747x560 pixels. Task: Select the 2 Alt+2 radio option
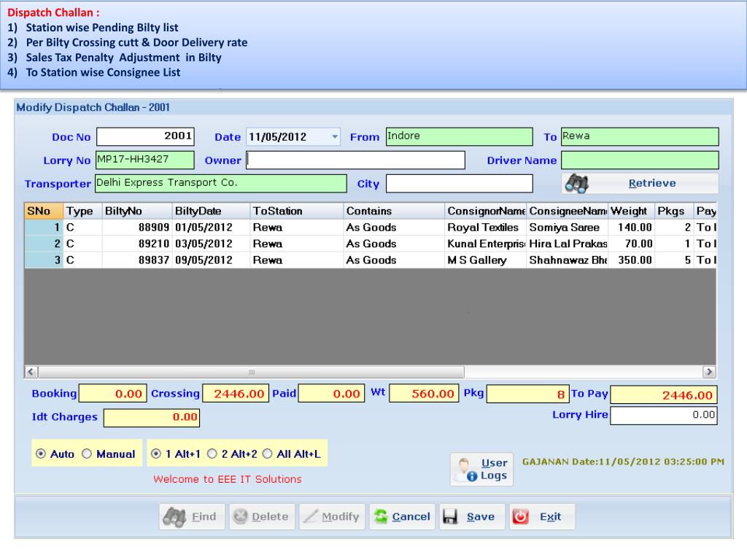coord(212,454)
